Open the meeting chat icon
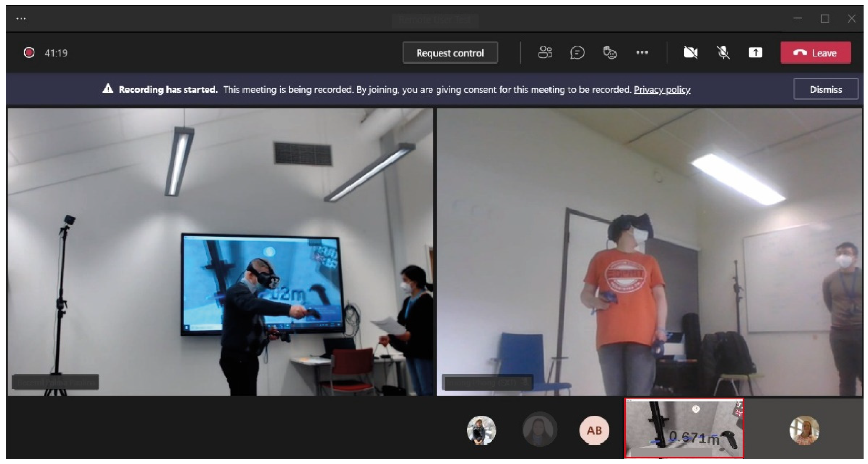868x464 pixels. (577, 53)
